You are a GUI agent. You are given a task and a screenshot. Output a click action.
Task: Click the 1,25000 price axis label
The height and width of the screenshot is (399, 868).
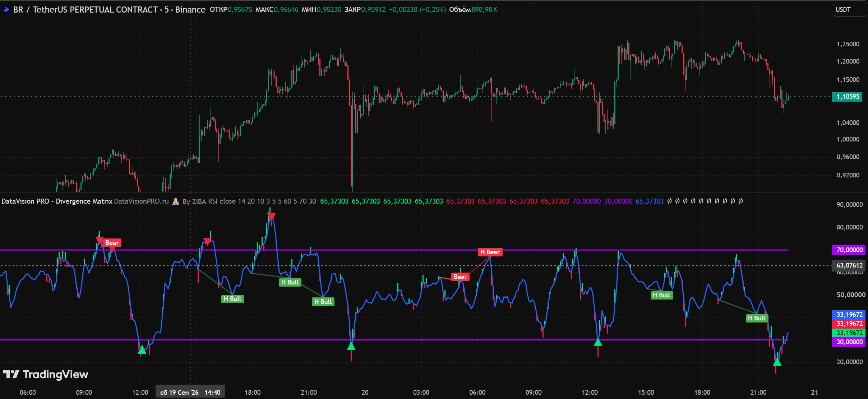(848, 44)
